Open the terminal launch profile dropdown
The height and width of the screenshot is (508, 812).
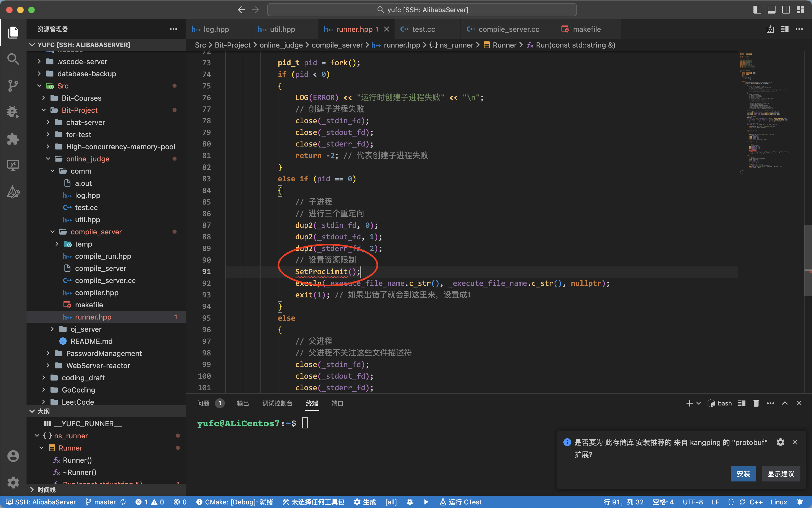click(x=698, y=403)
